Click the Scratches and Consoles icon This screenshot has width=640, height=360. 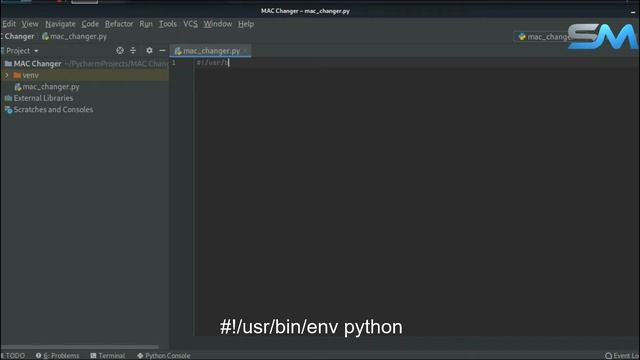tap(8, 109)
